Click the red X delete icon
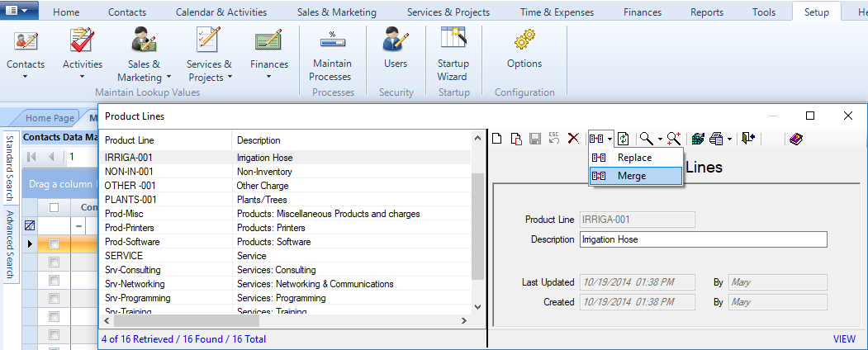Screen dimensions: 868x350 572,139
